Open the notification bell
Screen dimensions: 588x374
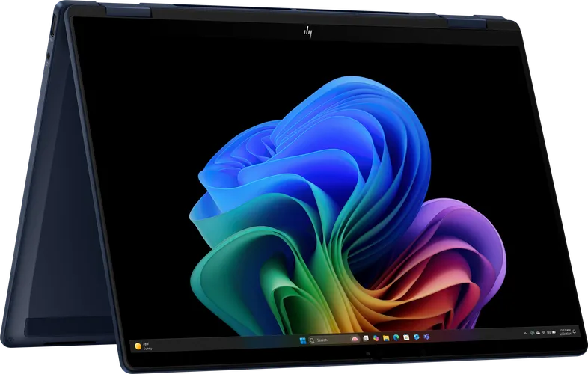click(x=574, y=331)
